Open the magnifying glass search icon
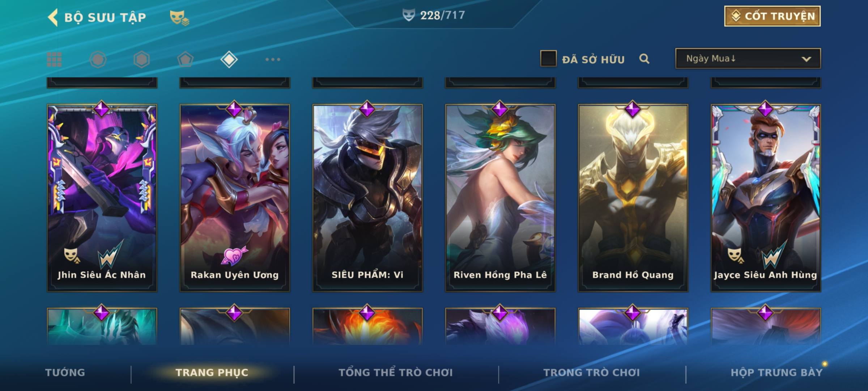This screenshot has width=868, height=391. click(644, 59)
